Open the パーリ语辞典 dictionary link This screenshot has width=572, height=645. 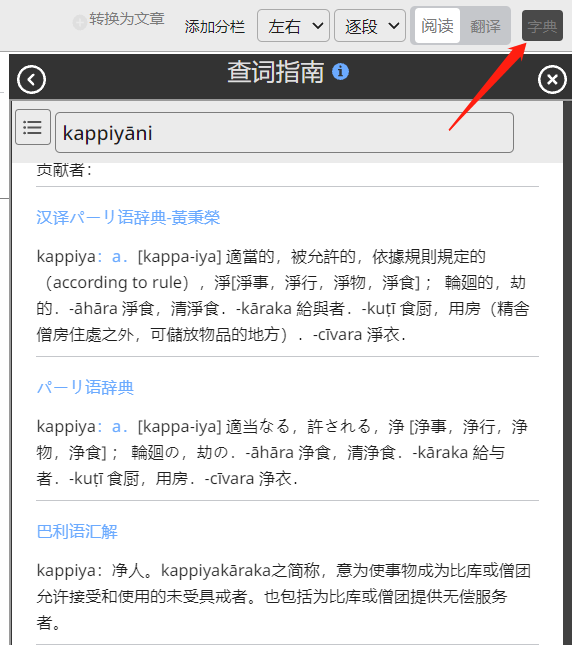(85, 387)
